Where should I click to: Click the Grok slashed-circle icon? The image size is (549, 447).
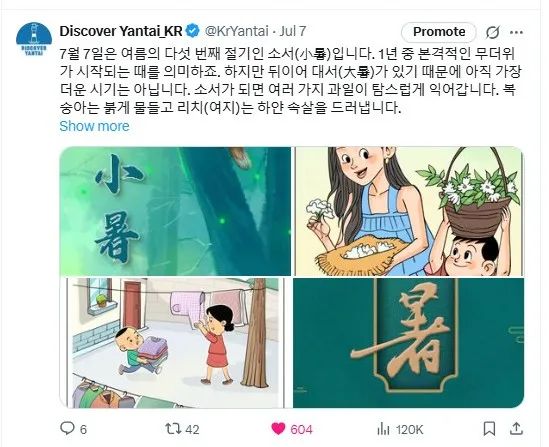pyautogui.click(x=492, y=32)
